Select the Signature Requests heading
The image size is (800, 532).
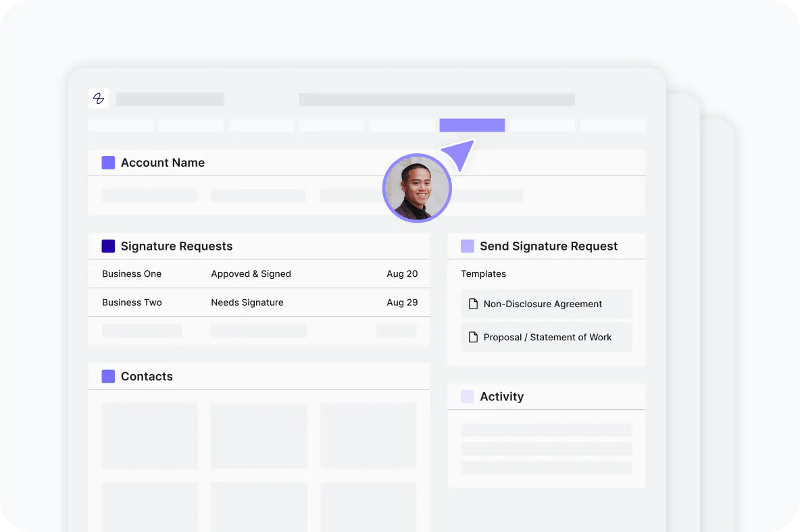pos(176,246)
